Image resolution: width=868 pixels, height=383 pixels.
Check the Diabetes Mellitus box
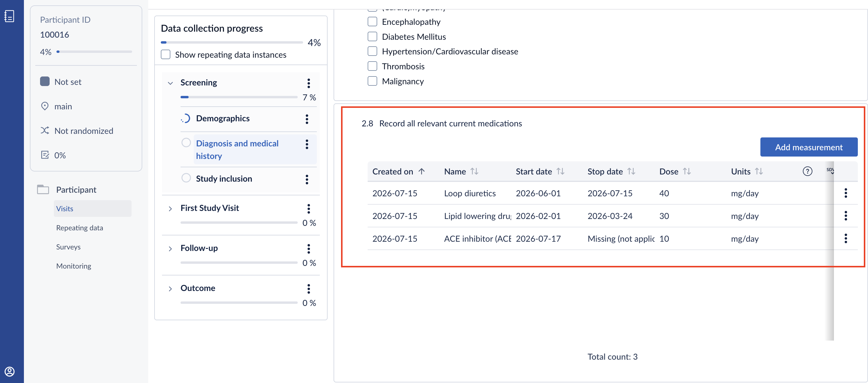pos(372,37)
